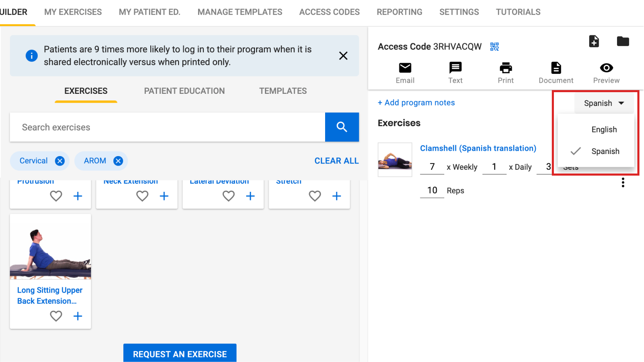Click the Print icon

(505, 68)
